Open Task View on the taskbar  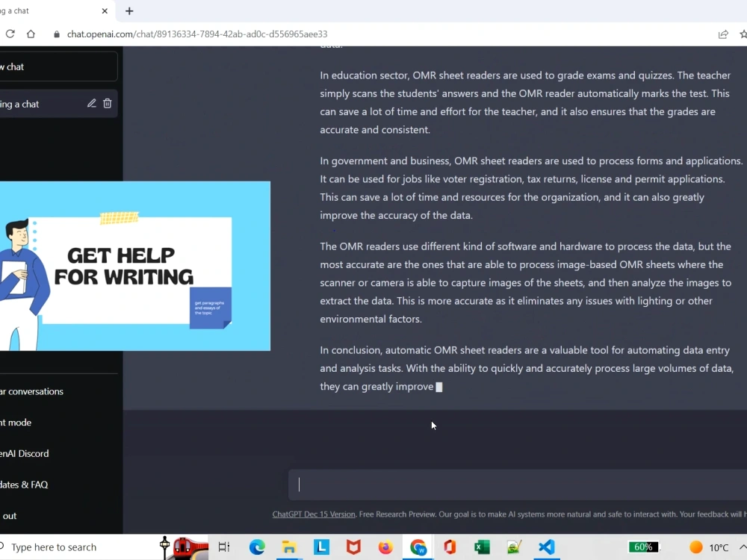[224, 547]
